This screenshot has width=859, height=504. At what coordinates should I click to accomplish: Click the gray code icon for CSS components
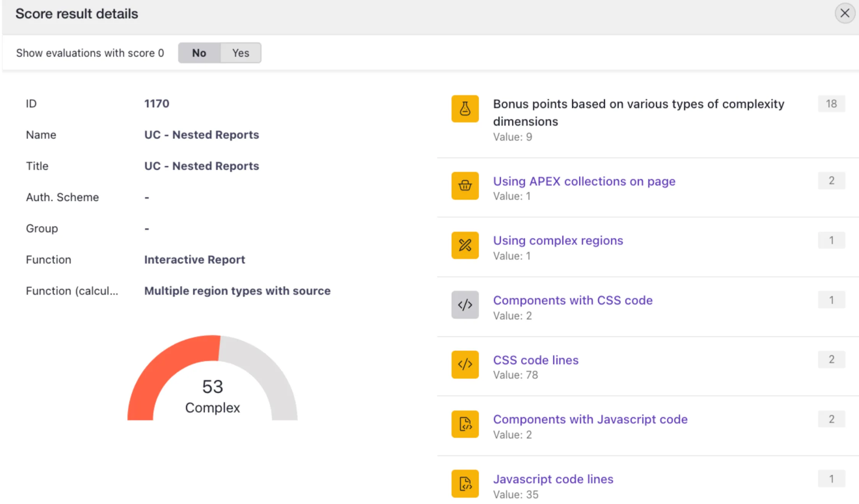point(465,305)
